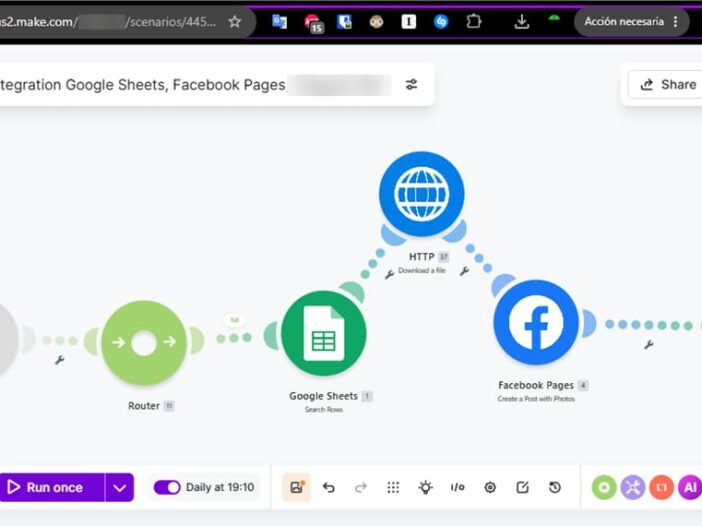Screen dimensions: 702x526
Task: Open the Daily at 19:10 schedule setting
Action: [220, 487]
